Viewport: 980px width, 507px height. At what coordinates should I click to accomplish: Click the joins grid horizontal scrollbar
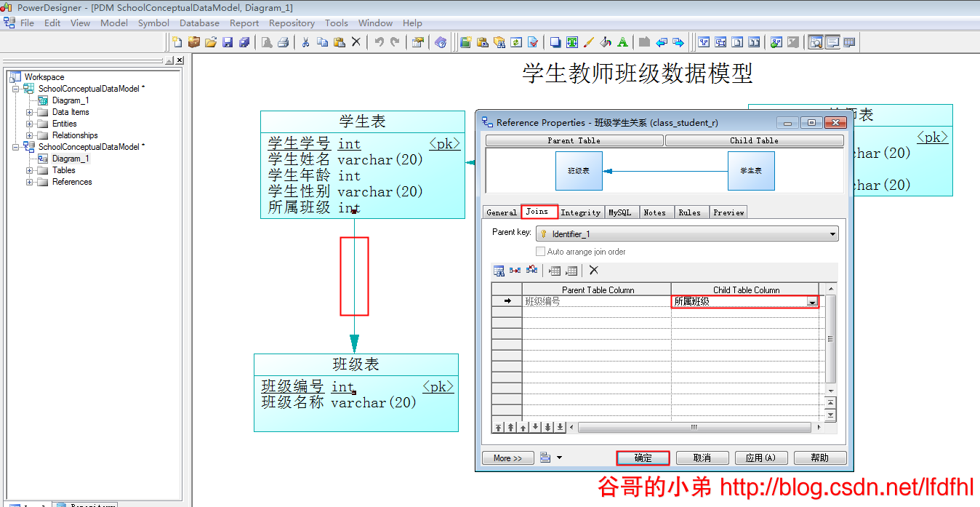click(x=694, y=427)
